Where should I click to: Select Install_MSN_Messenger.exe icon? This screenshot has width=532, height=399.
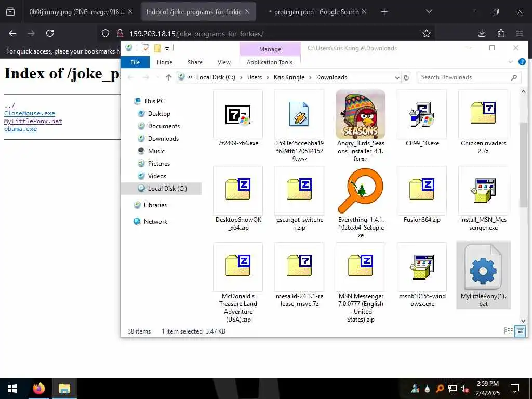pos(483,191)
